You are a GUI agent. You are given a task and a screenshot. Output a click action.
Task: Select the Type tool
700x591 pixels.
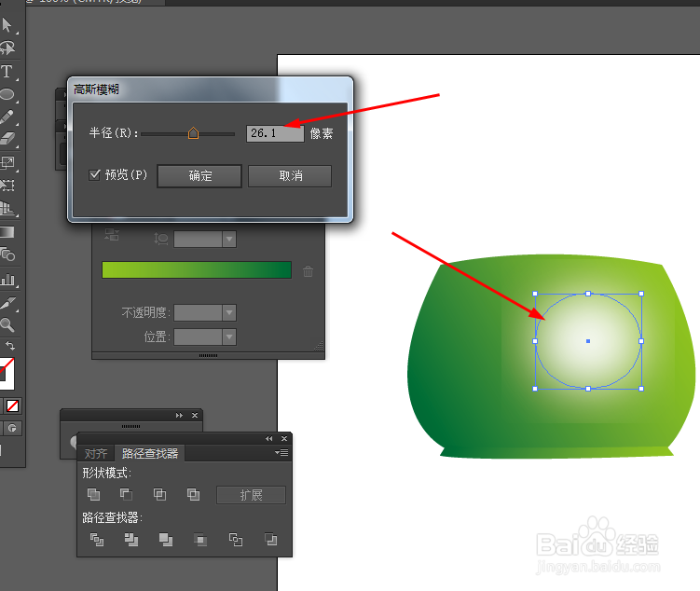pyautogui.click(x=7, y=72)
